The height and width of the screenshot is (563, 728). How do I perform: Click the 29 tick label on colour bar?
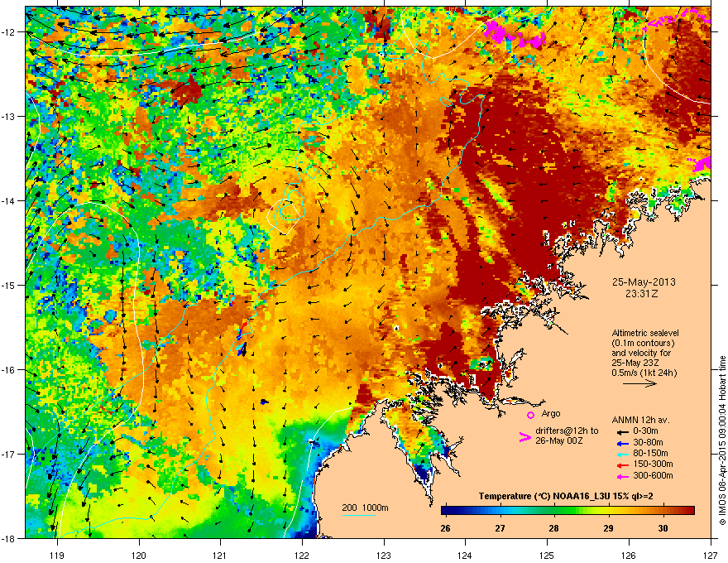click(x=608, y=528)
